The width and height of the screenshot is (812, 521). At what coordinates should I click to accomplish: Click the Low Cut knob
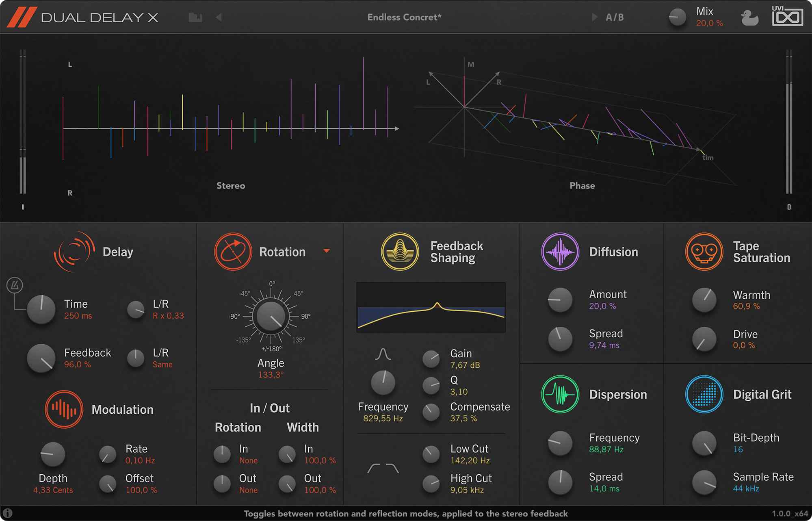pos(431,454)
